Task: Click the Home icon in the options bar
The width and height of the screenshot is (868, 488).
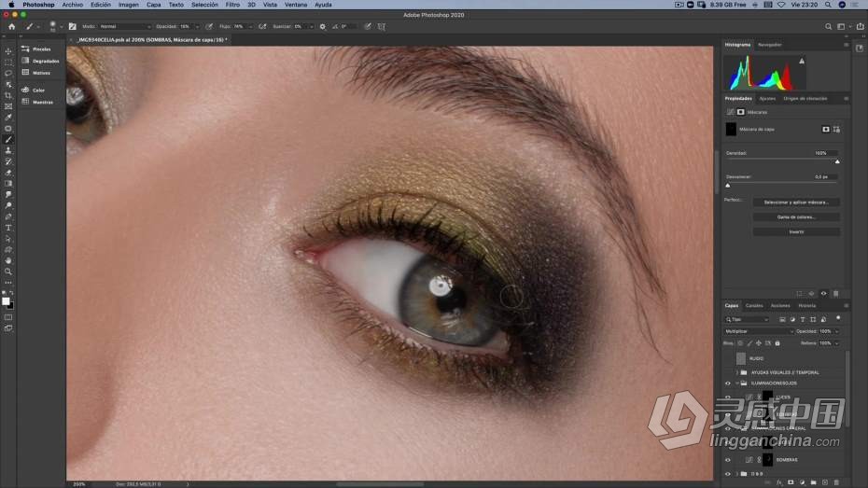Action: 11,26
